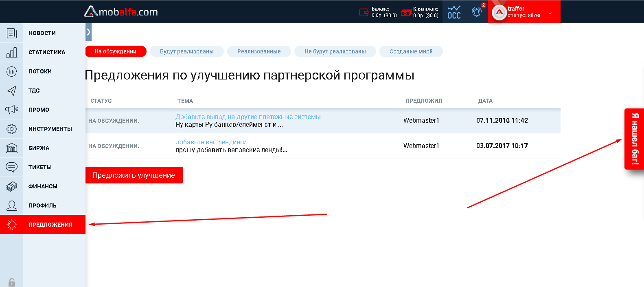Viewport: 644px width, 287px height.
Task: Click the notifications bell icon
Action: pos(477,12)
